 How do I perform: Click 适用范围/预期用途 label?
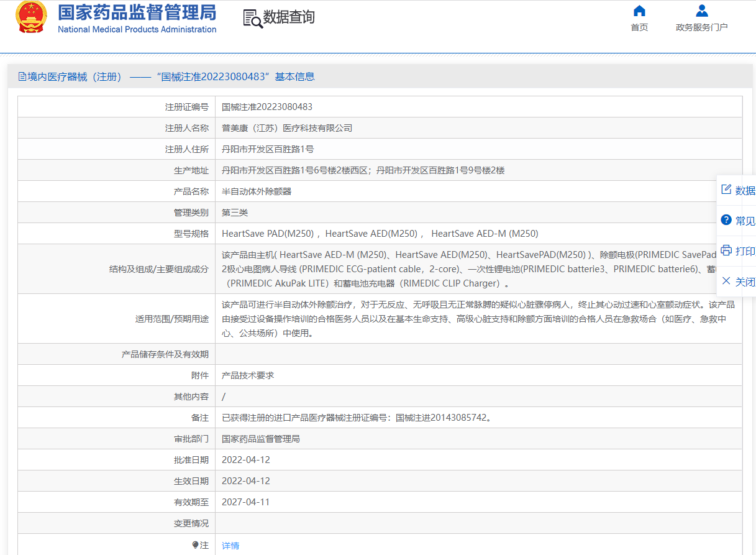[172, 319]
